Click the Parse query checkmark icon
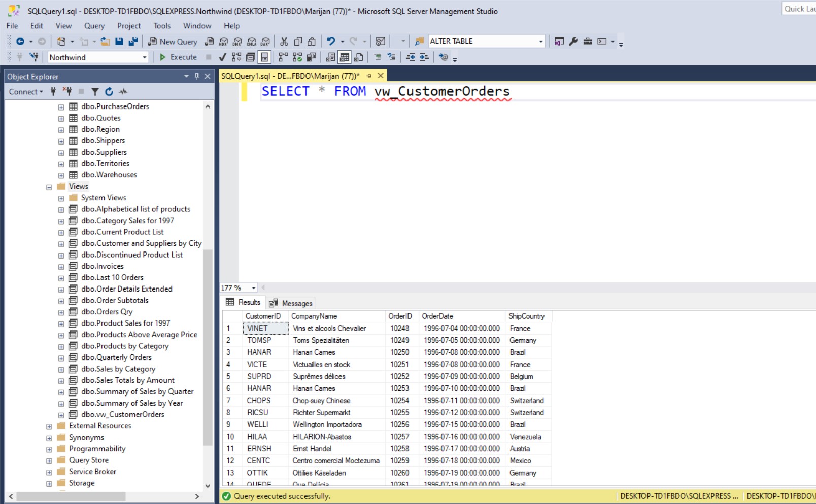This screenshot has height=504, width=816. point(222,57)
